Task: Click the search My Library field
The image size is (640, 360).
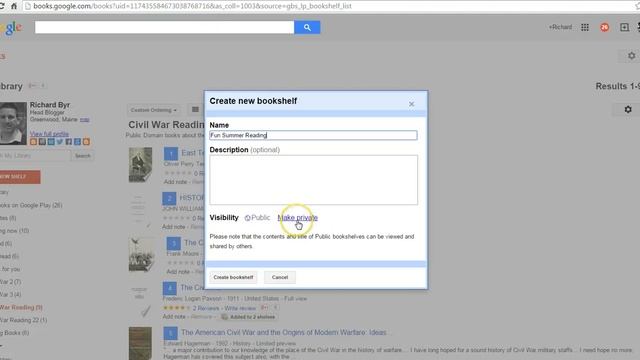Action: 35,156
